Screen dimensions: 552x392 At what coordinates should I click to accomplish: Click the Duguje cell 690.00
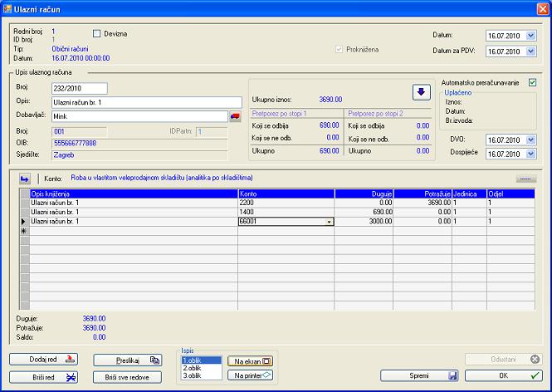click(x=364, y=212)
